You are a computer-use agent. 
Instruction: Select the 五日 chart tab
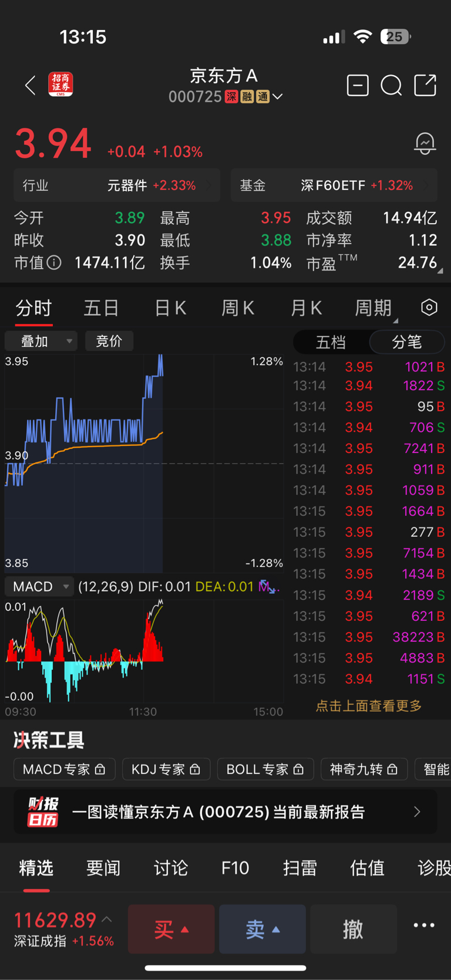pos(102,308)
